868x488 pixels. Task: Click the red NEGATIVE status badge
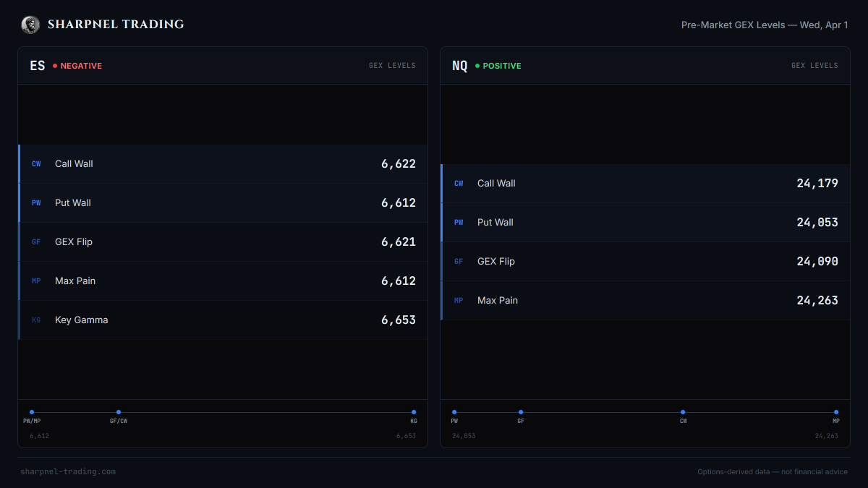[77, 66]
